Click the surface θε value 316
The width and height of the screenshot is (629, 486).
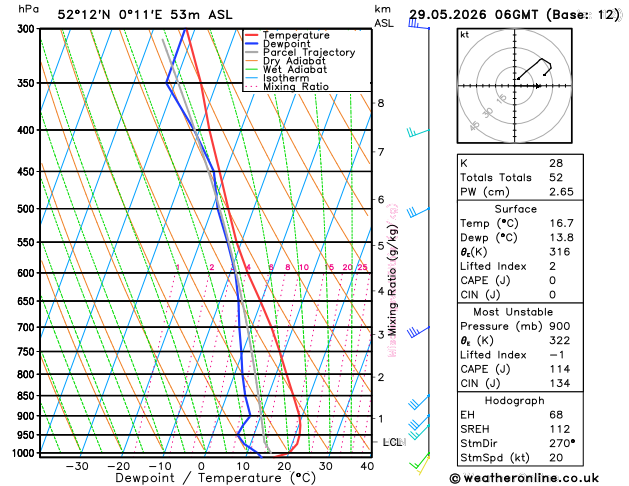coord(560,251)
